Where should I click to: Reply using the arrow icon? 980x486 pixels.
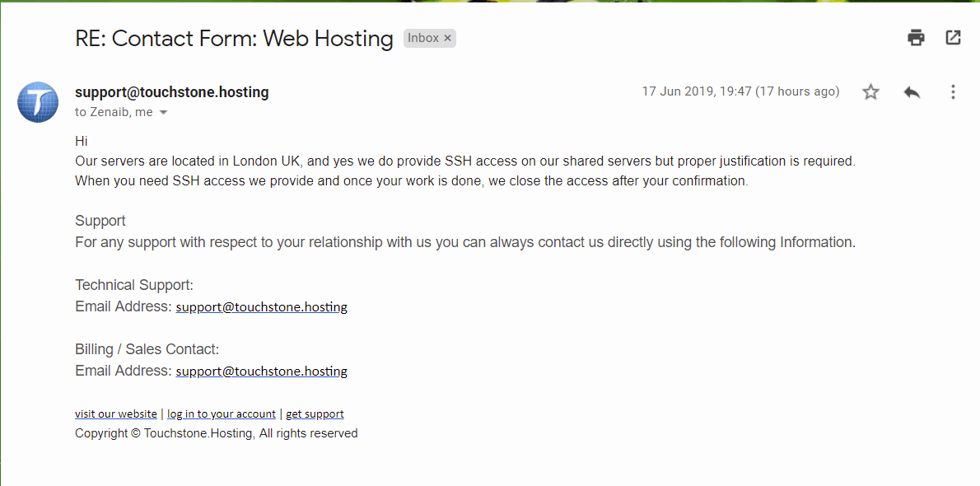(912, 92)
